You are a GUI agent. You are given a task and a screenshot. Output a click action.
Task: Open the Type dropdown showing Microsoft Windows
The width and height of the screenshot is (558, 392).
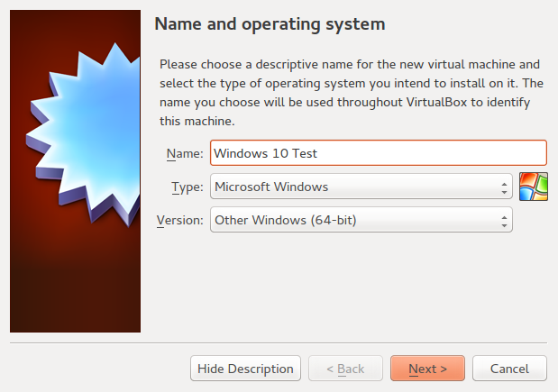pyautogui.click(x=361, y=187)
